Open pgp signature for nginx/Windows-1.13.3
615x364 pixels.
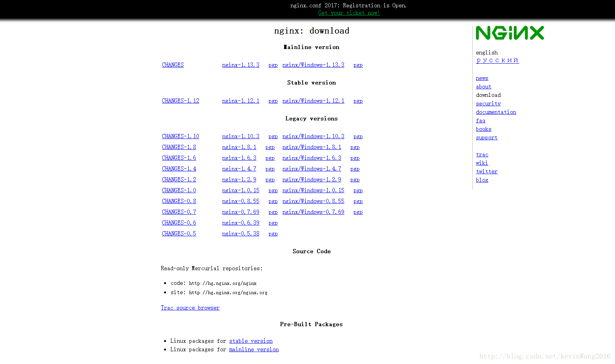[x=358, y=65]
